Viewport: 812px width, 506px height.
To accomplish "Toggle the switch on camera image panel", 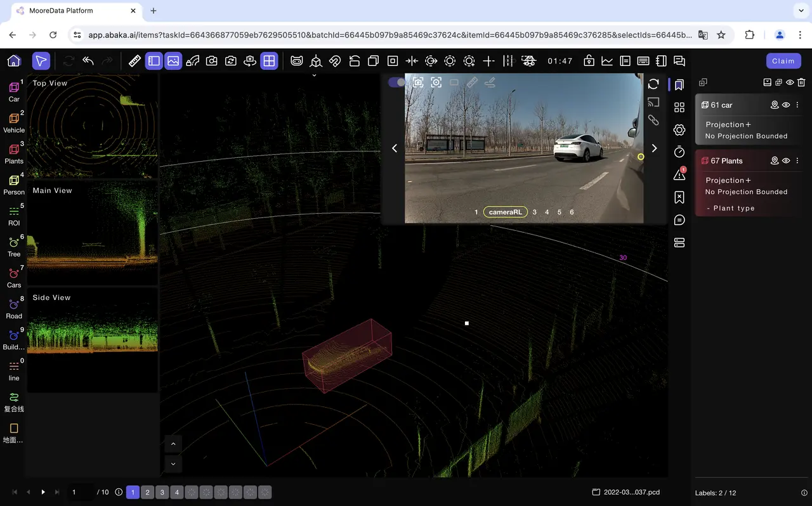I will 396,82.
